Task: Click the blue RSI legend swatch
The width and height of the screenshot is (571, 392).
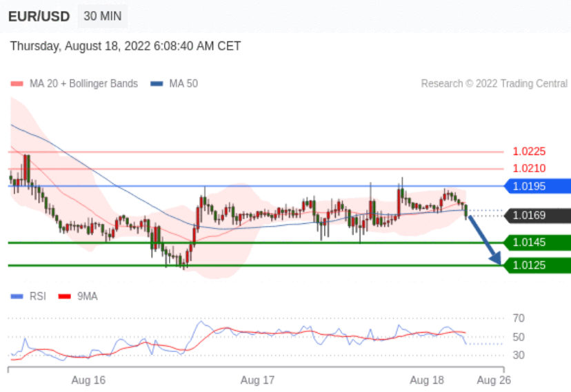Action: click(17, 297)
